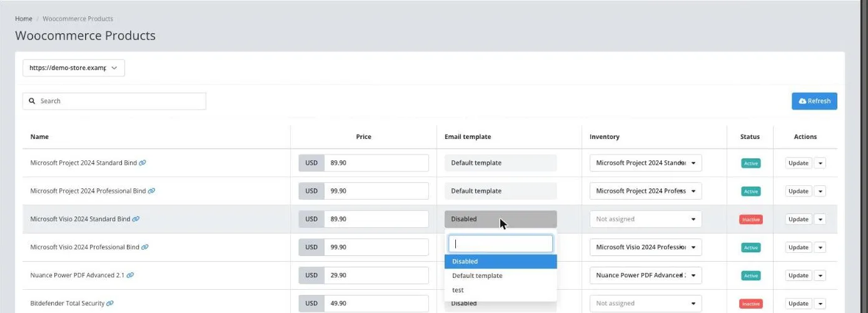Click Woocommerce Products breadcrumb text
Viewport: 868px width, 313px height.
(x=78, y=19)
